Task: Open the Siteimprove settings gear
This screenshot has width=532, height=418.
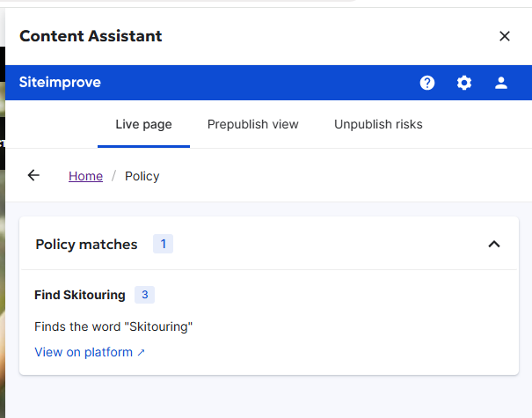Action: 464,83
